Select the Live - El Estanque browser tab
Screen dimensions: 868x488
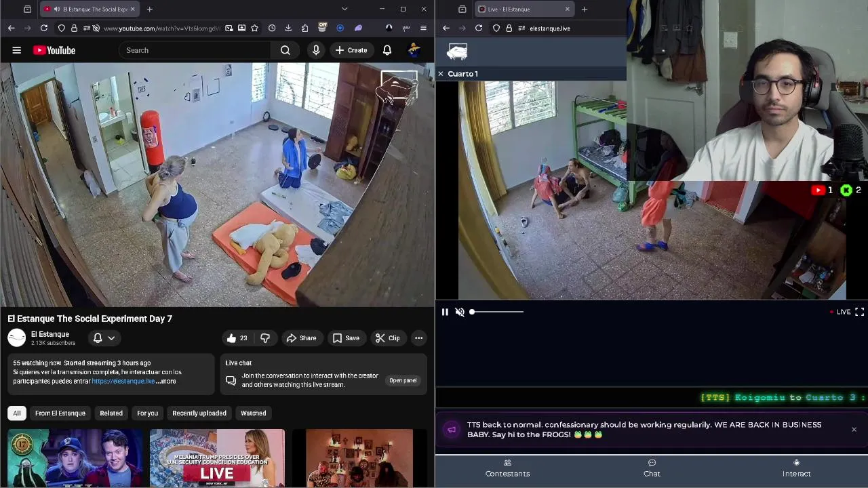coord(524,9)
